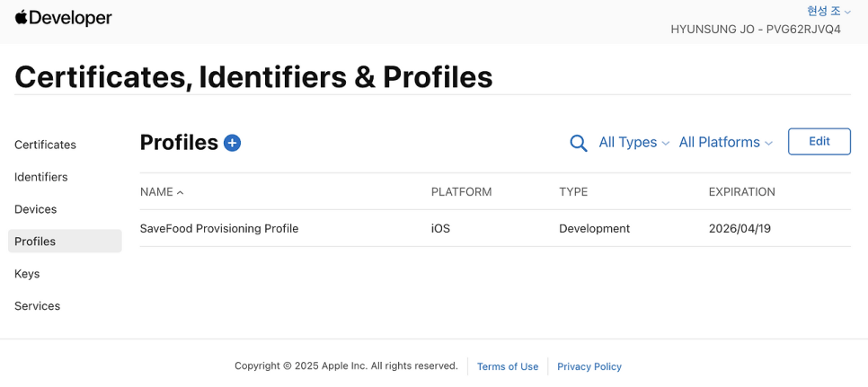868x387 pixels.
Task: Click the PLATFORM column header
Action: coord(461,192)
